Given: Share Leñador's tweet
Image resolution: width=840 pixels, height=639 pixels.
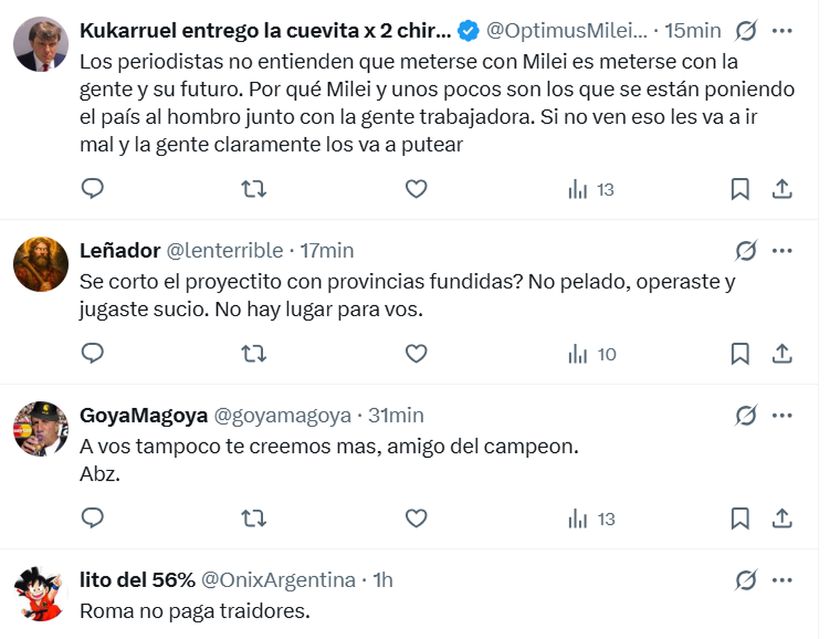Looking at the screenshot, I should 781,354.
